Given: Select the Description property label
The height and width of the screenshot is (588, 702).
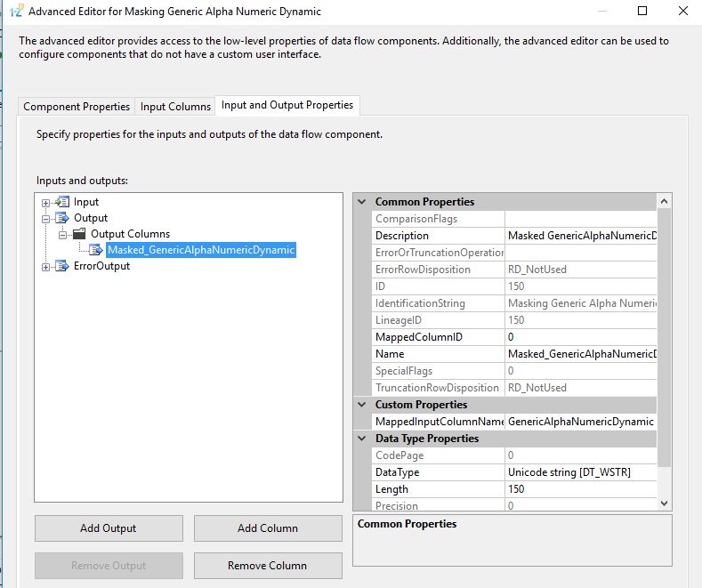Looking at the screenshot, I should [x=402, y=236].
